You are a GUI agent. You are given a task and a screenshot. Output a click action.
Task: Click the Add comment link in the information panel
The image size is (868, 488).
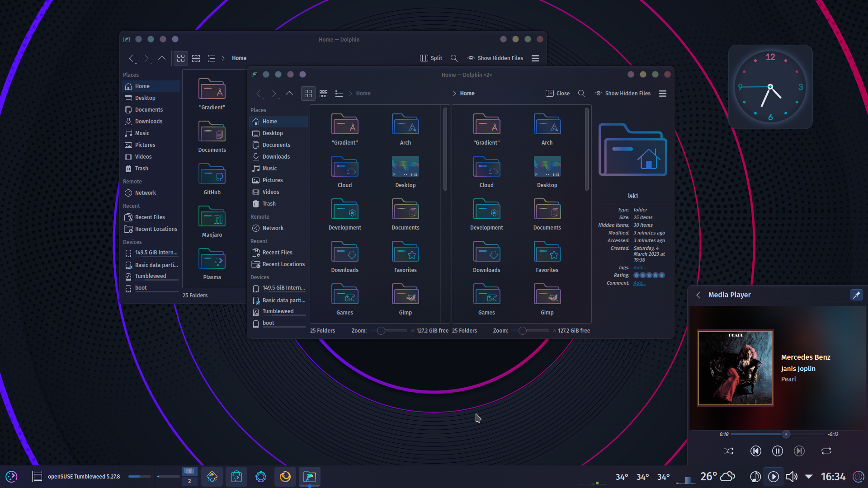[x=639, y=283]
